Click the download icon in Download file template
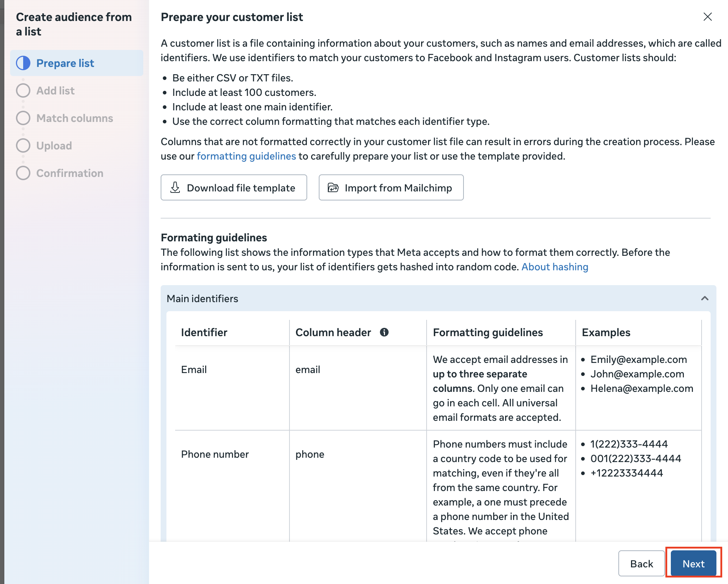This screenshot has height=584, width=728. 175,187
